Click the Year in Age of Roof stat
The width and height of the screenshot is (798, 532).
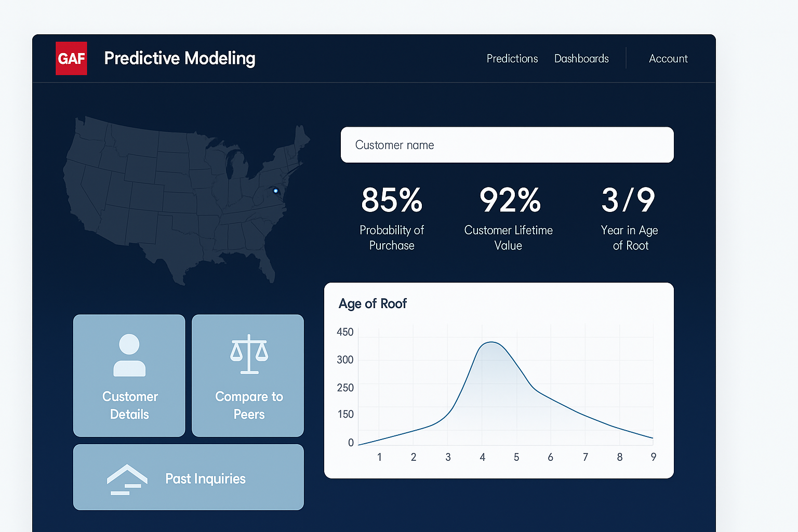(629, 201)
